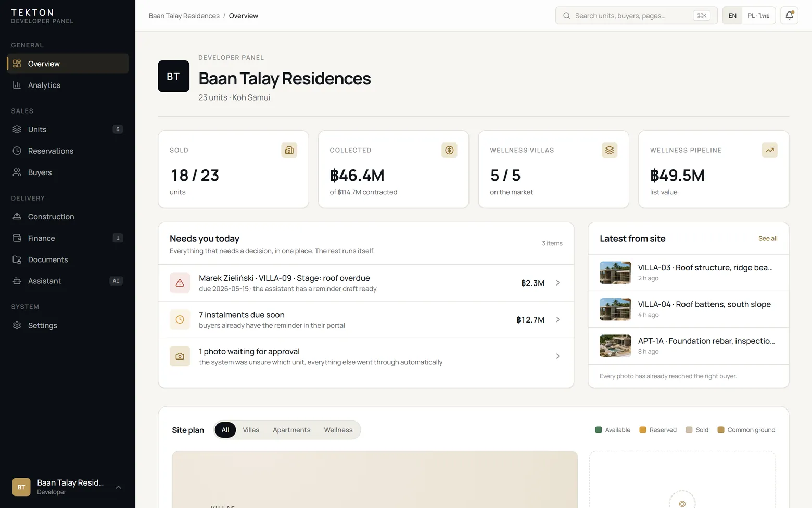The image size is (812, 508).
Task: Click the BT project logo tile
Action: 173,77
